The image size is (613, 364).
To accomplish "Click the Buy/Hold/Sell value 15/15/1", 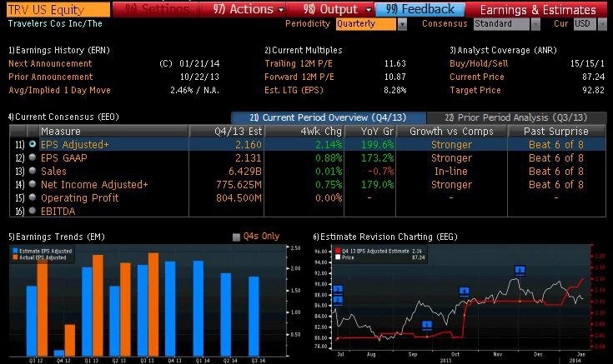I will click(587, 63).
